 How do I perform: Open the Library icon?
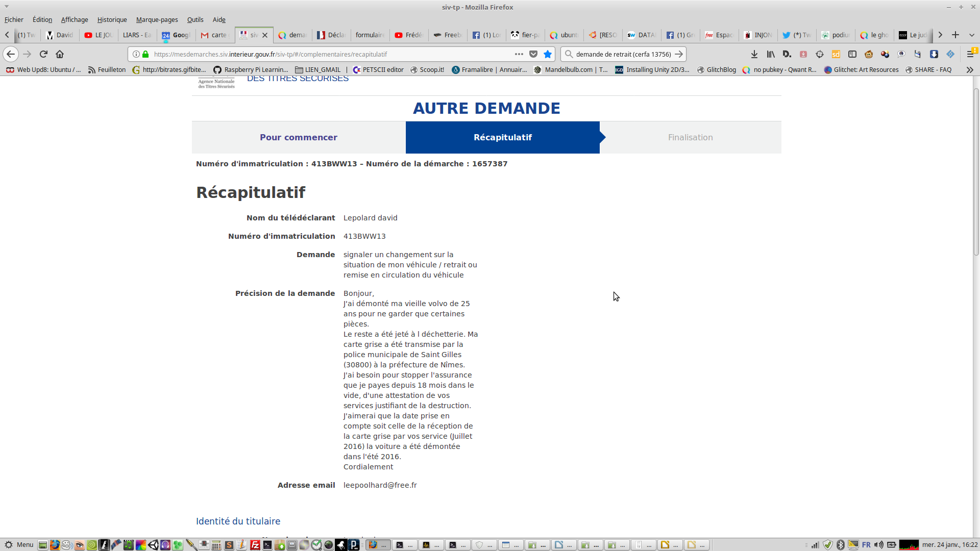coord(771,54)
